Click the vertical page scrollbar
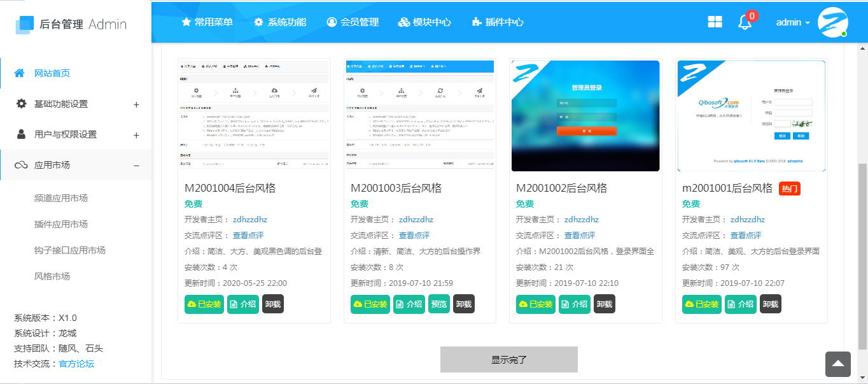This screenshot has width=868, height=384. (x=862, y=255)
